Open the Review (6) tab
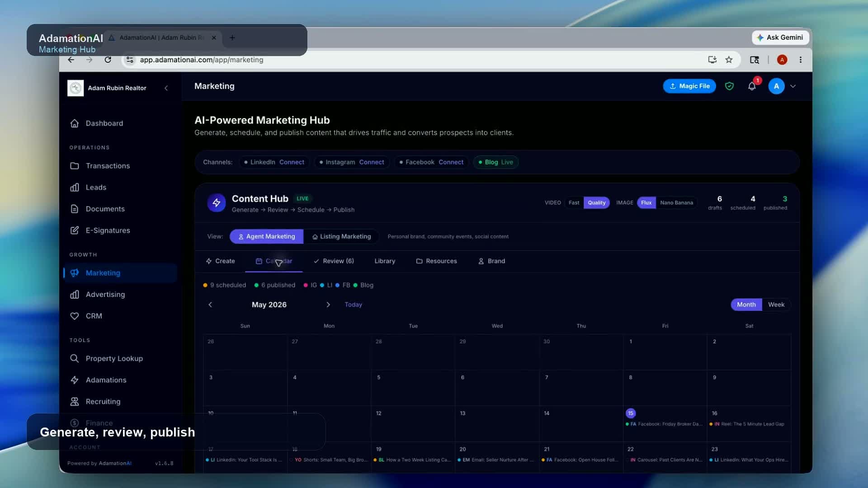Image resolution: width=868 pixels, height=488 pixels. tap(334, 261)
